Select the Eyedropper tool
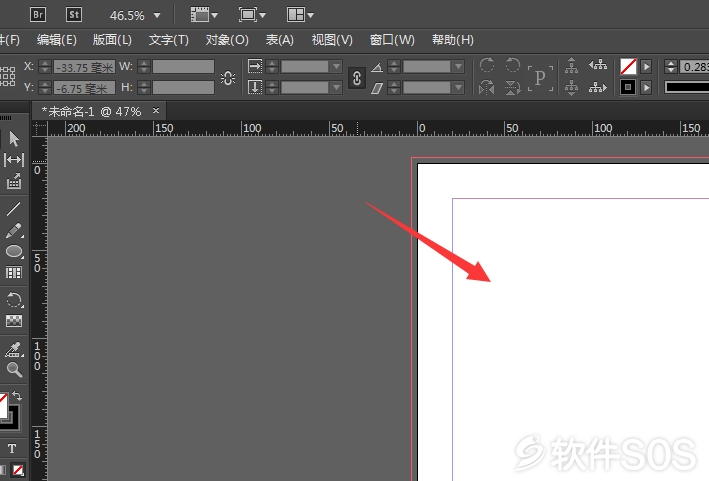 pos(14,349)
